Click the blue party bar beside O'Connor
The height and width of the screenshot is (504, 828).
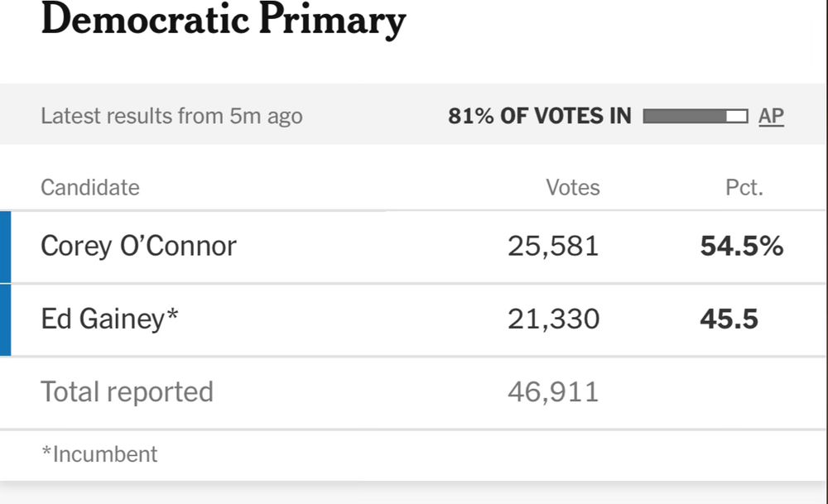point(5,247)
